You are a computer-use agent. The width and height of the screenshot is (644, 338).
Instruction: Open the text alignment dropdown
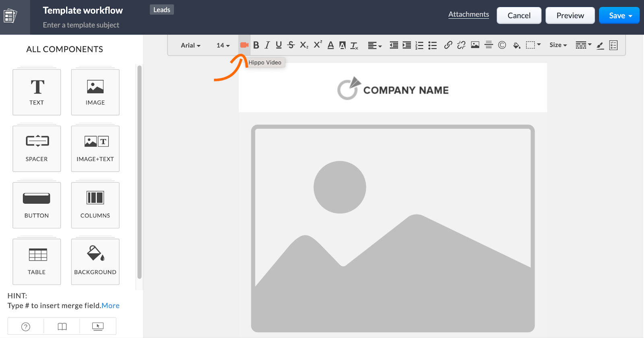[x=375, y=45]
